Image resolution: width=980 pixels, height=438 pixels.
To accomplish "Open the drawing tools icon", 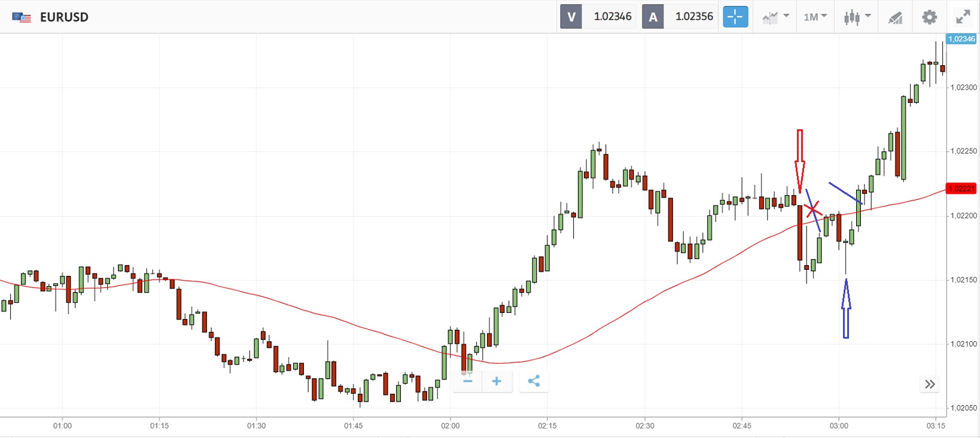I will tap(895, 17).
